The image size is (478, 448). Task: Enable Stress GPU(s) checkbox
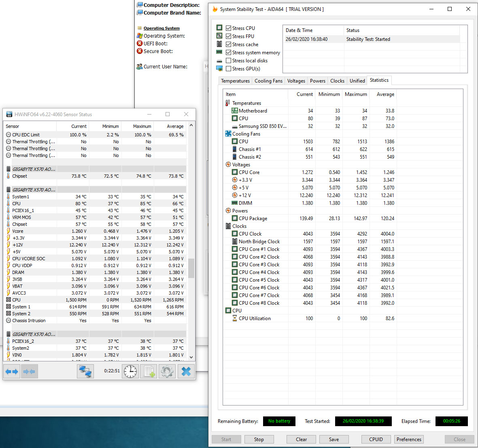coord(228,69)
